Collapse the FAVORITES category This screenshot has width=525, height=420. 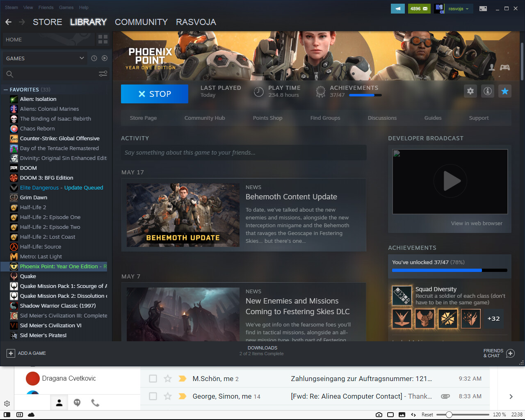[6, 89]
